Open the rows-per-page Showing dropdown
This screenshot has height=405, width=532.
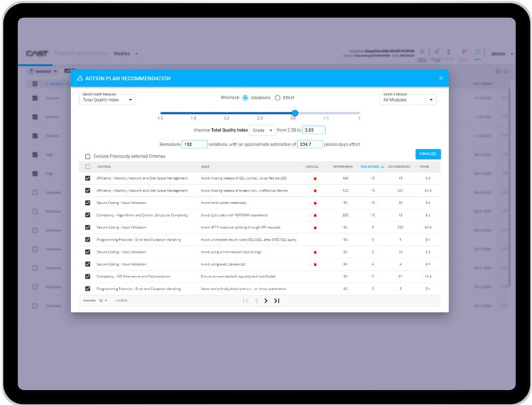[x=104, y=301]
